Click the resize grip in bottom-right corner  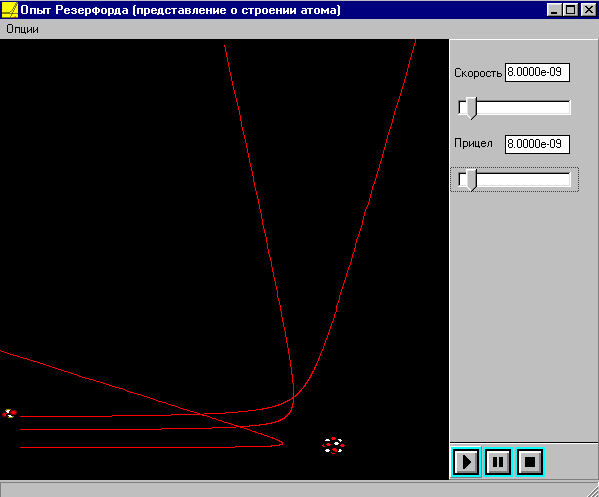pos(593,491)
